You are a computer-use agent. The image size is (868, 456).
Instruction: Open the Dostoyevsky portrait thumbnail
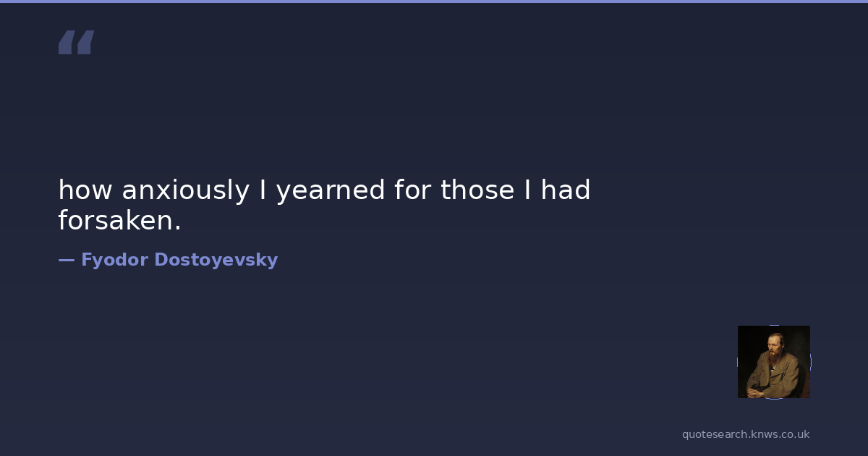(x=773, y=362)
